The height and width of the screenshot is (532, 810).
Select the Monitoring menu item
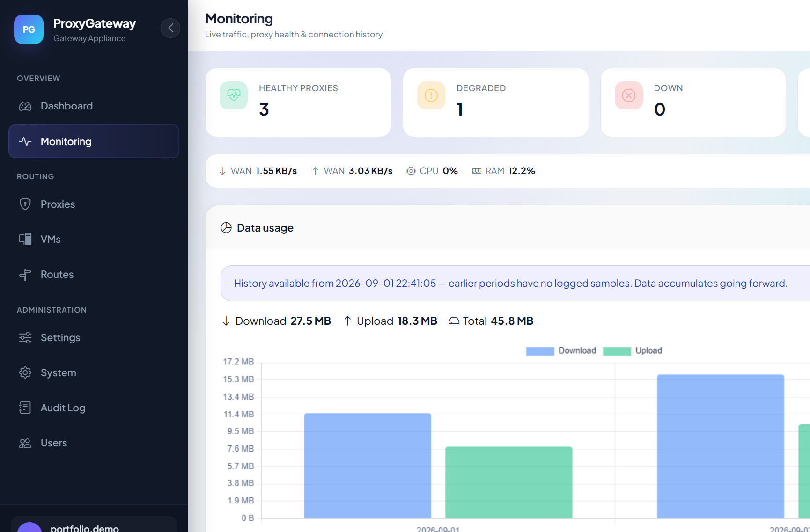click(94, 141)
